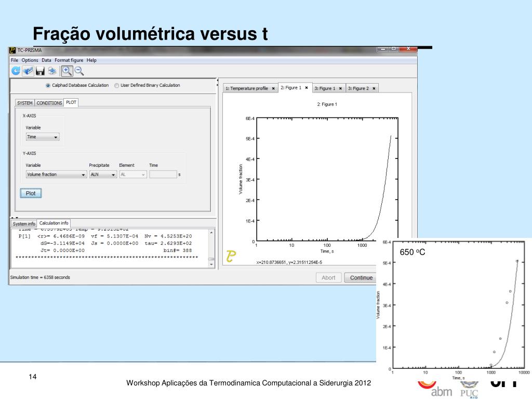
Task: Click the calculation log scrollbar down arrow
Action: [x=211, y=264]
